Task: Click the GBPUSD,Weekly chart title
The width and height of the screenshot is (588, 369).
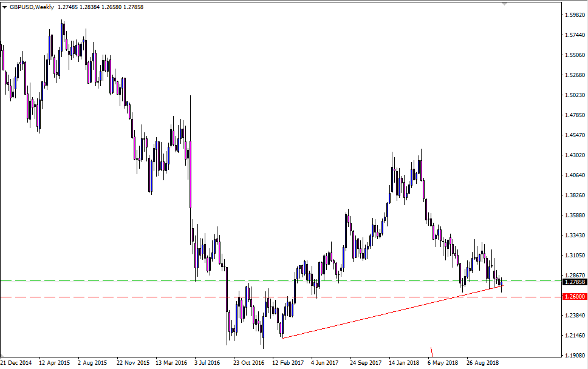Action: pos(32,7)
